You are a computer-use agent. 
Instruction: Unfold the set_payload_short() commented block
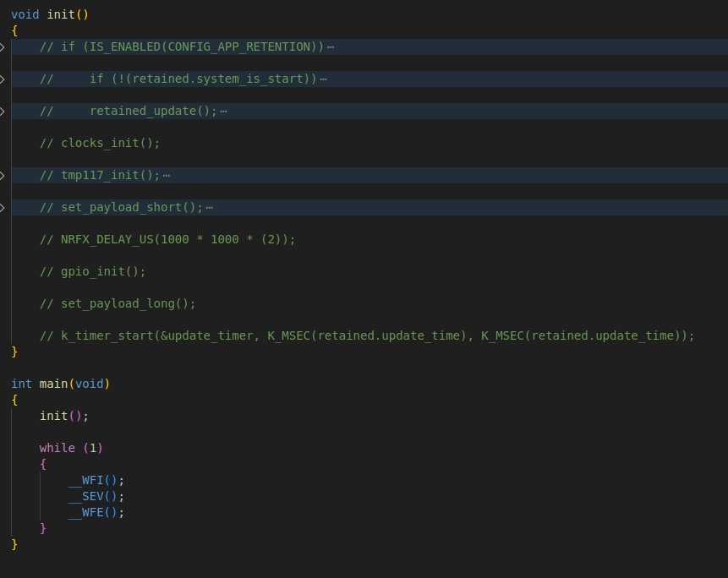point(3,207)
